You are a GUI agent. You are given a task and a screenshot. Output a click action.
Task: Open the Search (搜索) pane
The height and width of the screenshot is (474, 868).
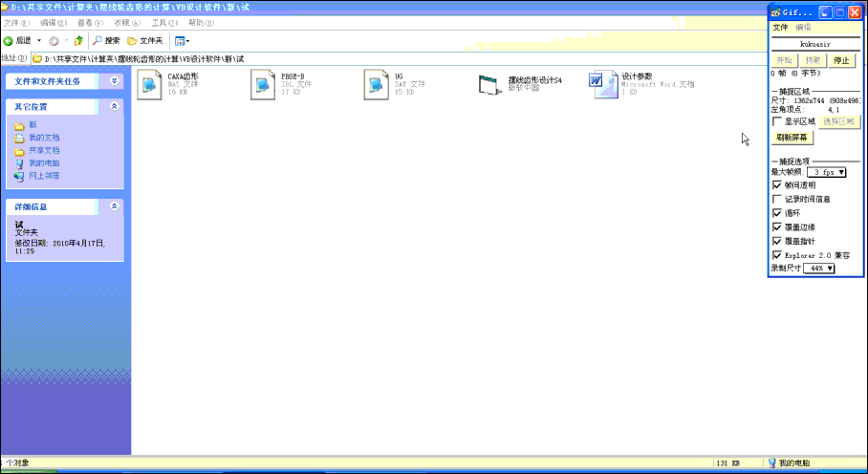pos(106,40)
